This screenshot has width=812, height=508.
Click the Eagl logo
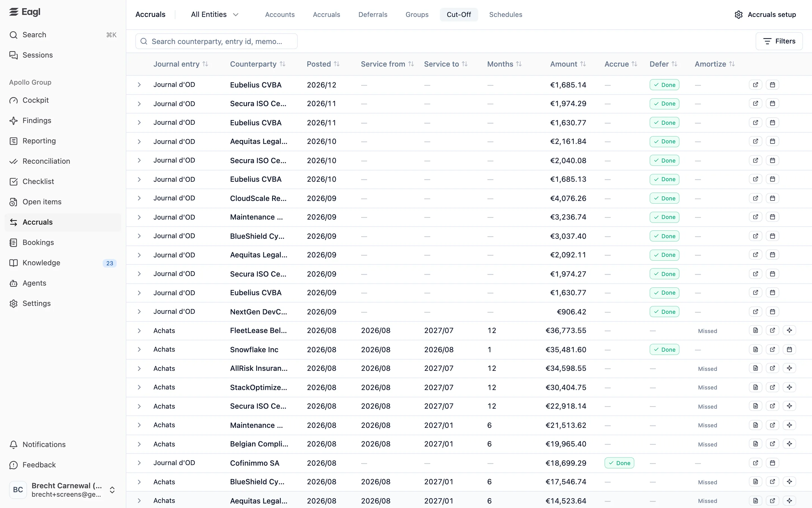coord(25,12)
